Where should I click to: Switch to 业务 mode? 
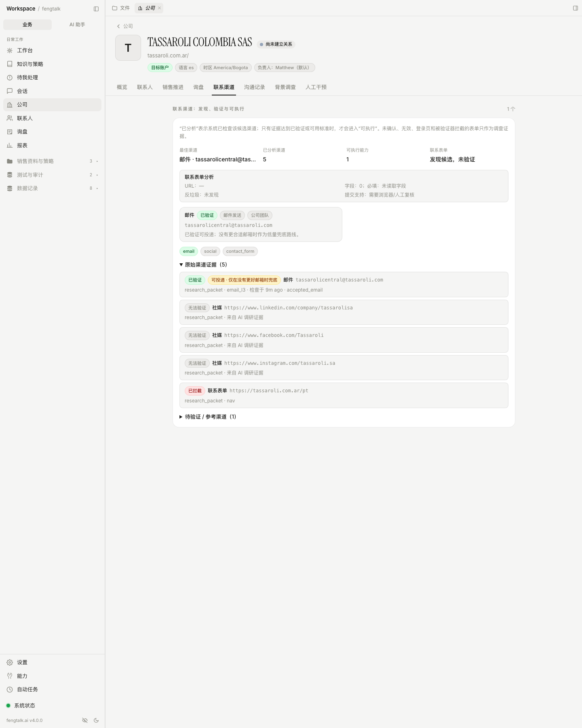click(27, 25)
